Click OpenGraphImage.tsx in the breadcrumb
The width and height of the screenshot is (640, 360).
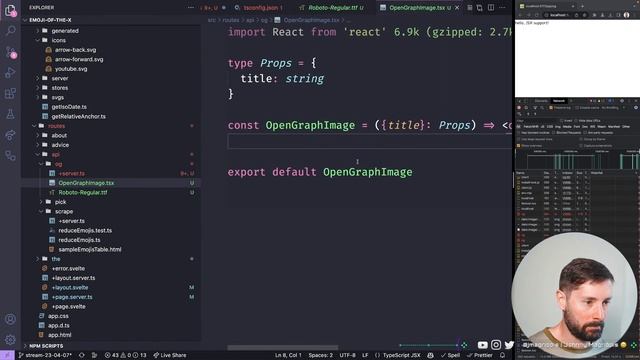pyautogui.click(x=311, y=20)
